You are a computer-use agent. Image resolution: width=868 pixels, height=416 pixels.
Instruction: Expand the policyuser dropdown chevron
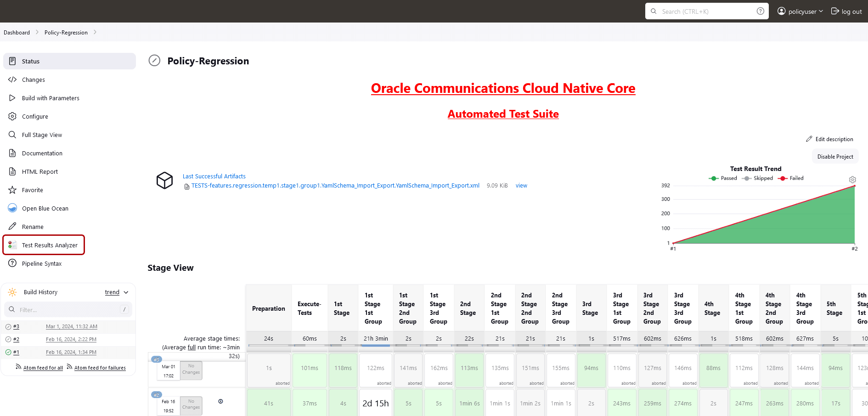(821, 11)
